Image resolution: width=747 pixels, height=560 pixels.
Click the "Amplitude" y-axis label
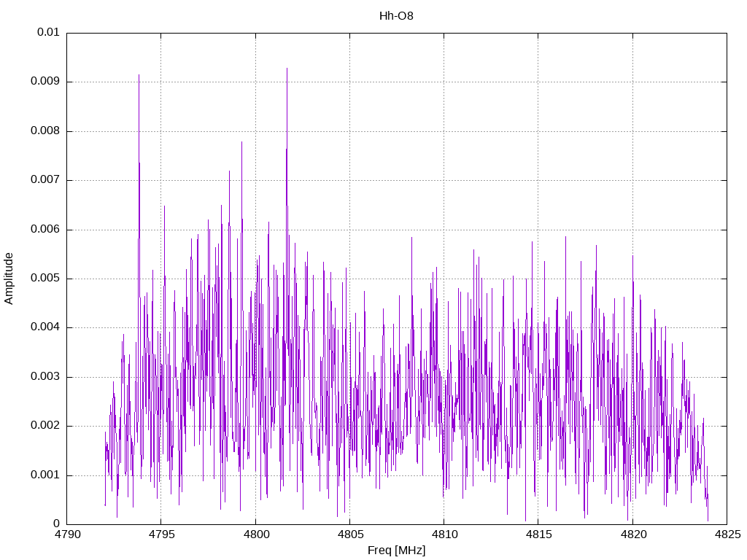(9, 279)
